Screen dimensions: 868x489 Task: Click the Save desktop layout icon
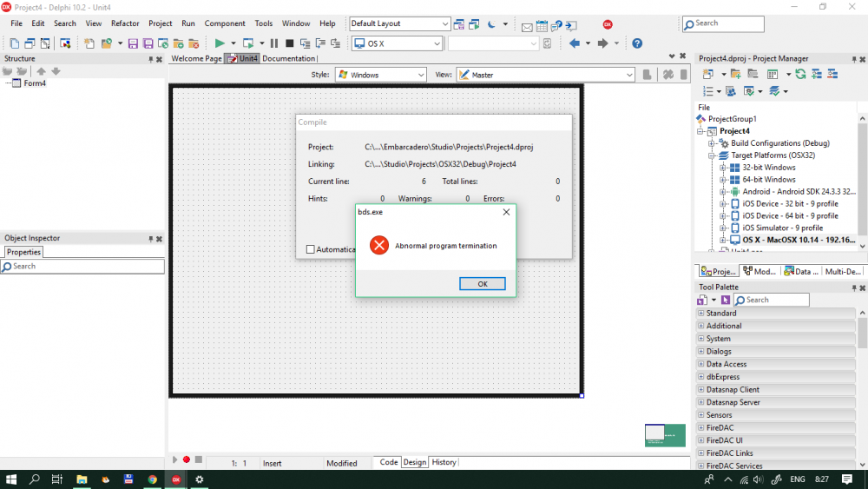coord(459,24)
